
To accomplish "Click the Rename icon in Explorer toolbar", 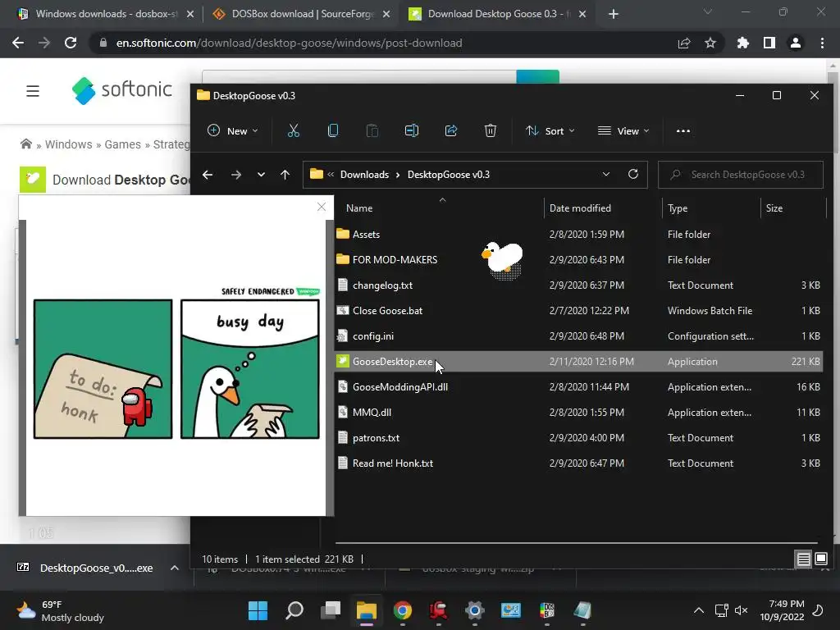I will click(x=412, y=130).
